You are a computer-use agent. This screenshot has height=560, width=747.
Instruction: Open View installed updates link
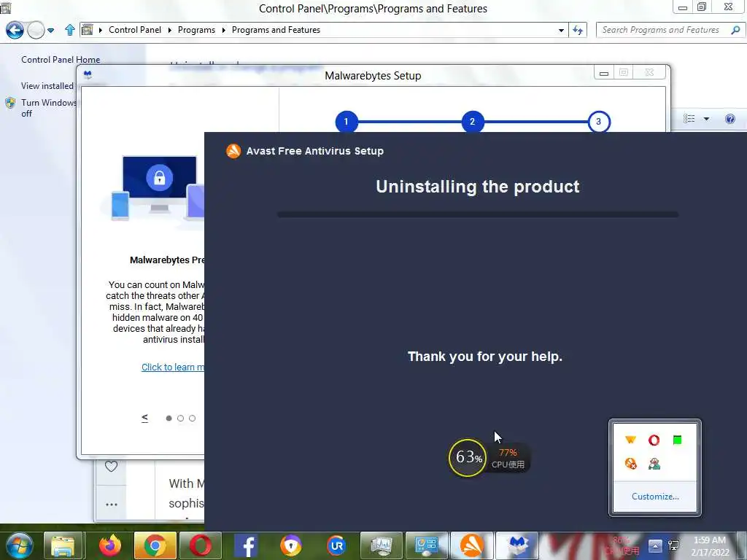pyautogui.click(x=47, y=86)
